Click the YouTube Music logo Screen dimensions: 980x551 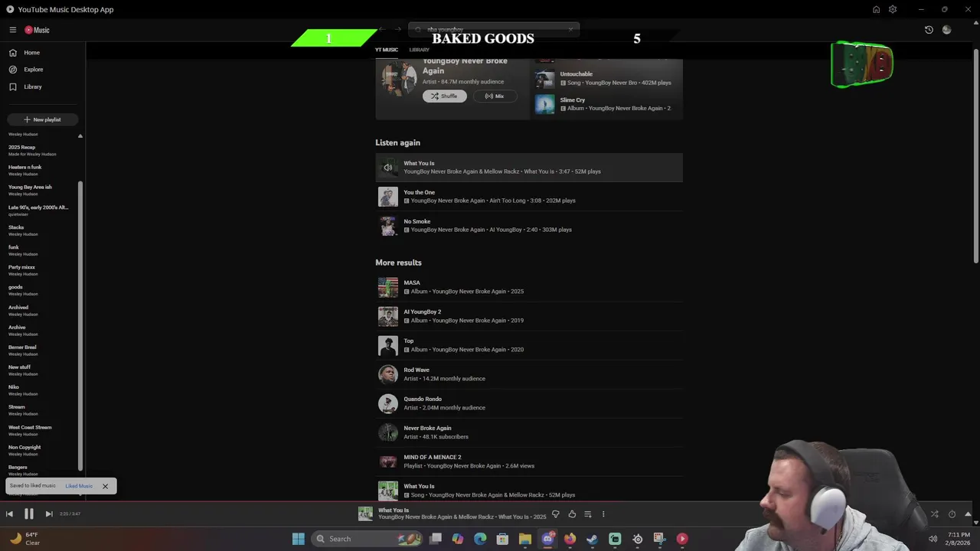tap(37, 30)
